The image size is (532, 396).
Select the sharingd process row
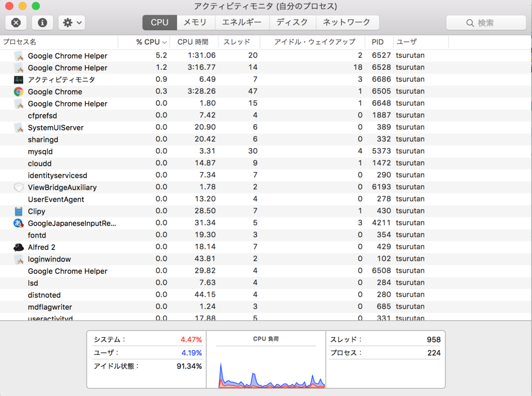click(265, 139)
